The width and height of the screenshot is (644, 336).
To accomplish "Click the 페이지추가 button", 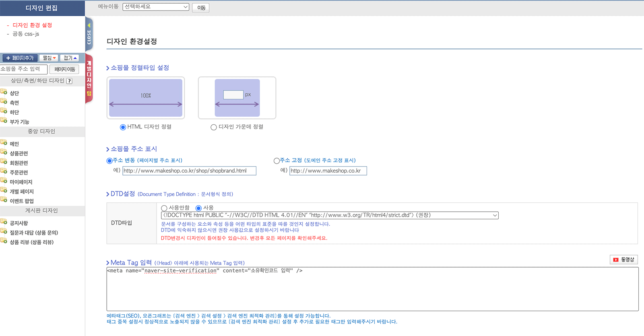I will click(20, 58).
